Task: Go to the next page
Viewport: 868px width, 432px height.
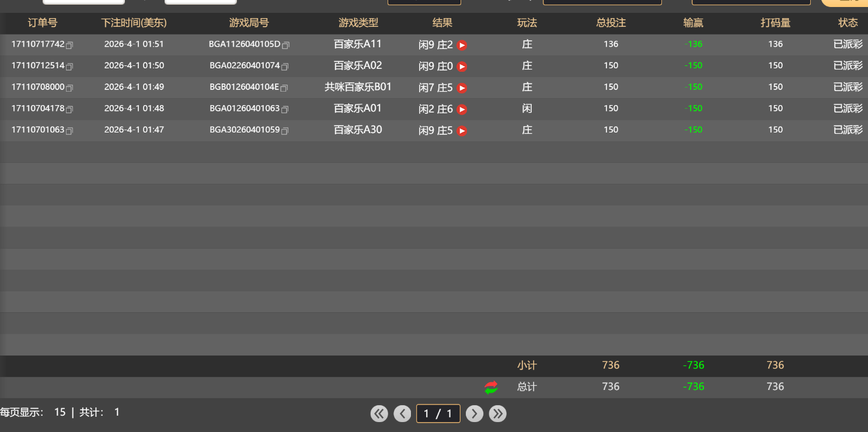Action: tap(475, 413)
